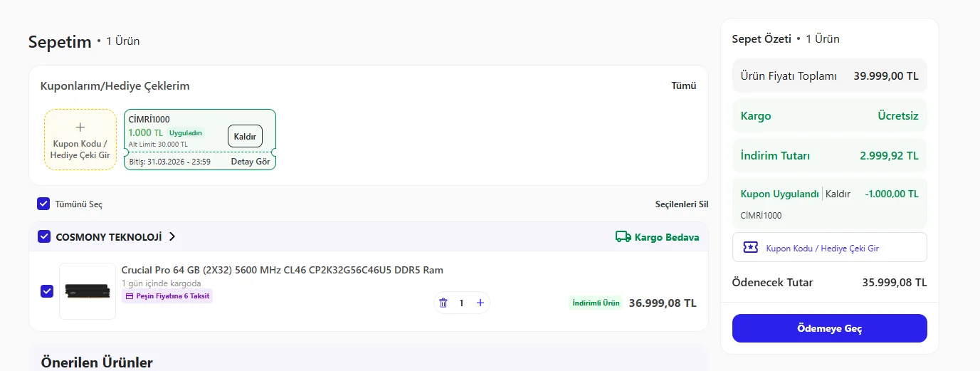
Task: Click the COSMONY TEKNOLOJİ seller name
Action: click(109, 237)
